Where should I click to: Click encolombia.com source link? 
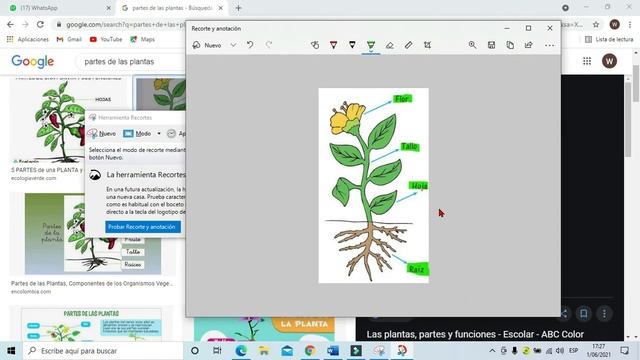31,291
